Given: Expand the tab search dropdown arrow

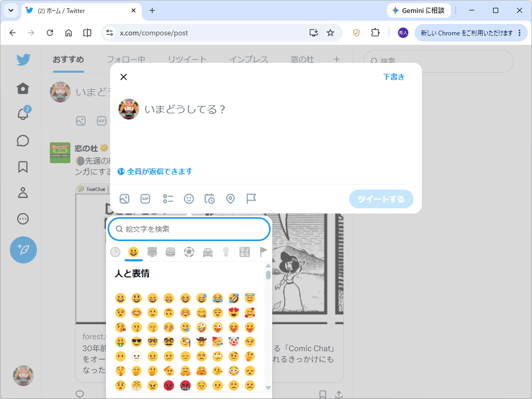Looking at the screenshot, I should tap(11, 10).
